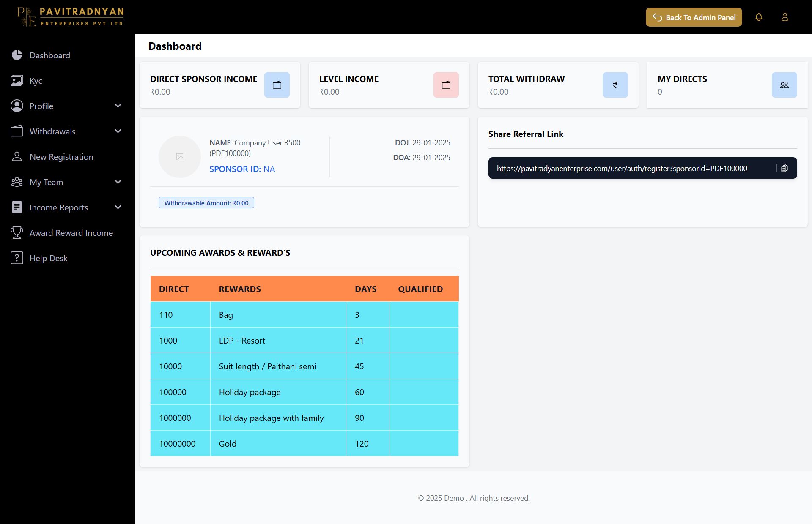This screenshot has width=812, height=524.
Task: Click My Directs people icon
Action: 785,85
